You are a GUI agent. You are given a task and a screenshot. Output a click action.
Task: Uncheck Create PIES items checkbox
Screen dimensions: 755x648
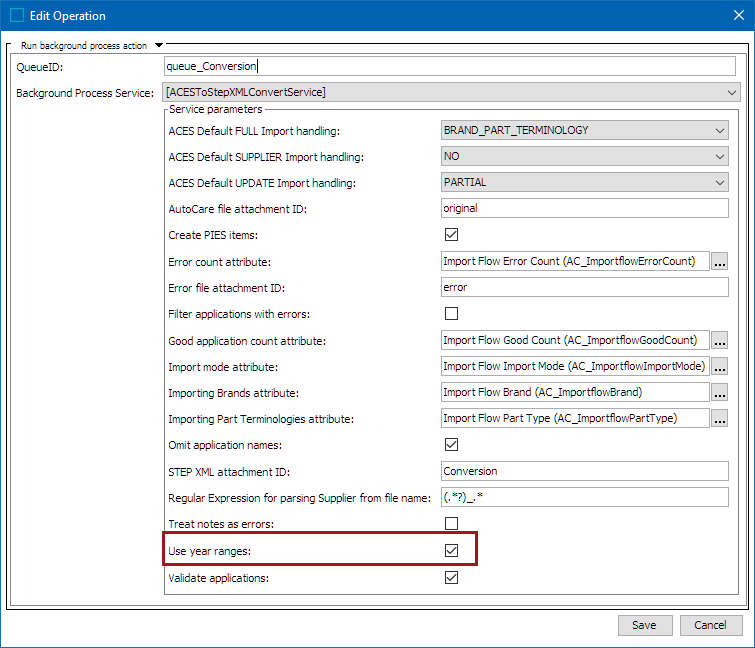[x=451, y=234]
